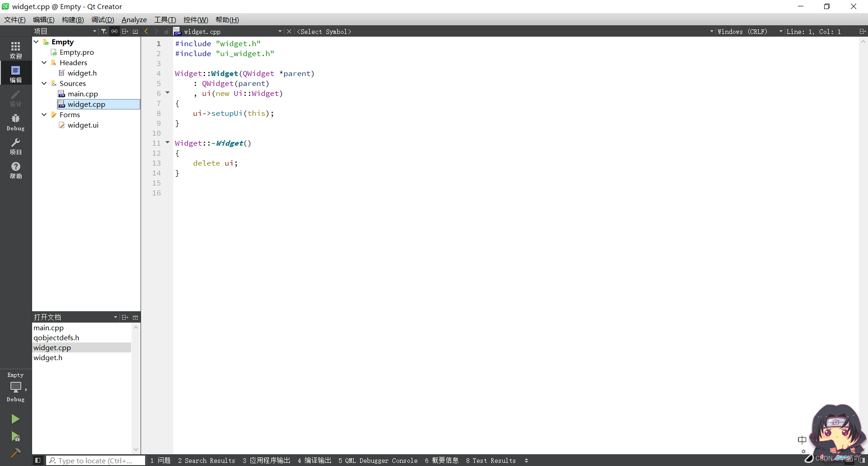The image size is (868, 466).
Task: Close the project sidebar panel
Action: tap(135, 31)
